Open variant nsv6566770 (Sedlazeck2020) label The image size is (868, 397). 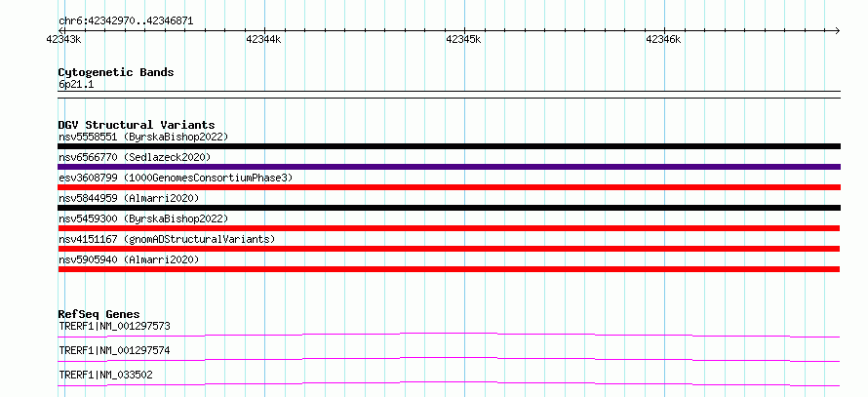point(135,157)
